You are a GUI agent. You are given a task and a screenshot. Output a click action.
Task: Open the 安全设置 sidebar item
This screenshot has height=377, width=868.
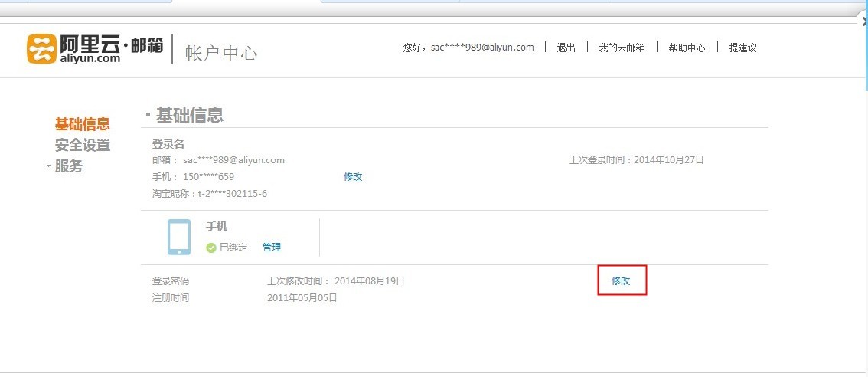pyautogui.click(x=83, y=146)
